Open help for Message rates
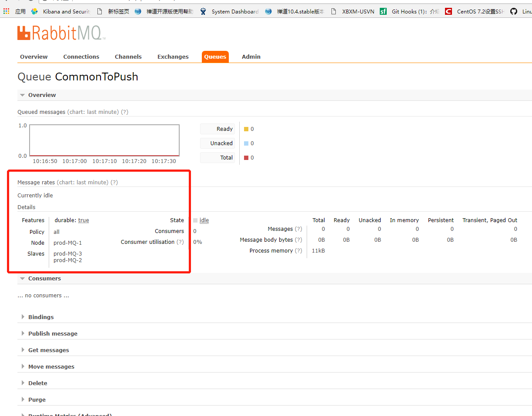532x416 pixels. tap(114, 182)
